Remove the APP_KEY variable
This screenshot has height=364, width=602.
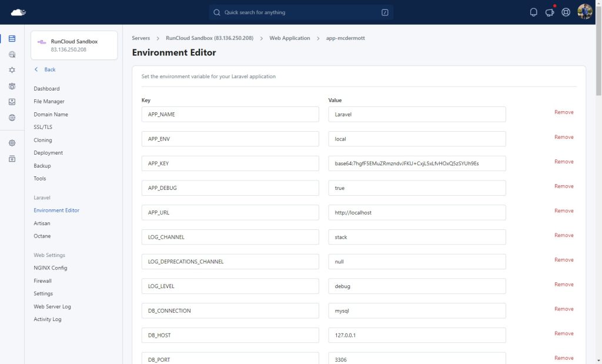coord(564,162)
